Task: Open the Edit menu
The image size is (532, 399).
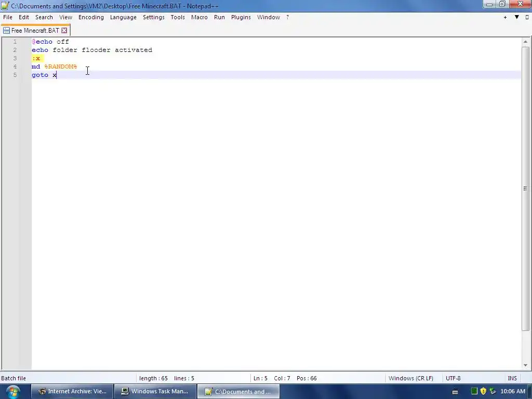Action: (x=24, y=17)
